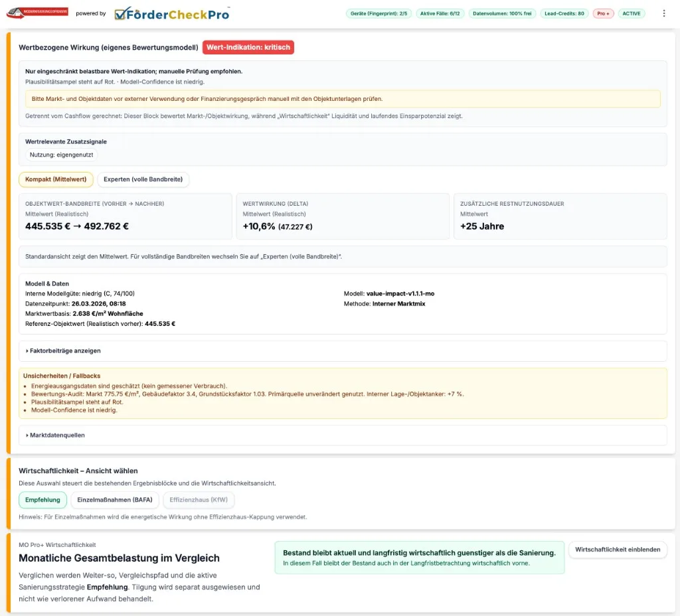Click the Aktive Fälle: 6/12 badge
680x616 pixels.
coord(440,13)
